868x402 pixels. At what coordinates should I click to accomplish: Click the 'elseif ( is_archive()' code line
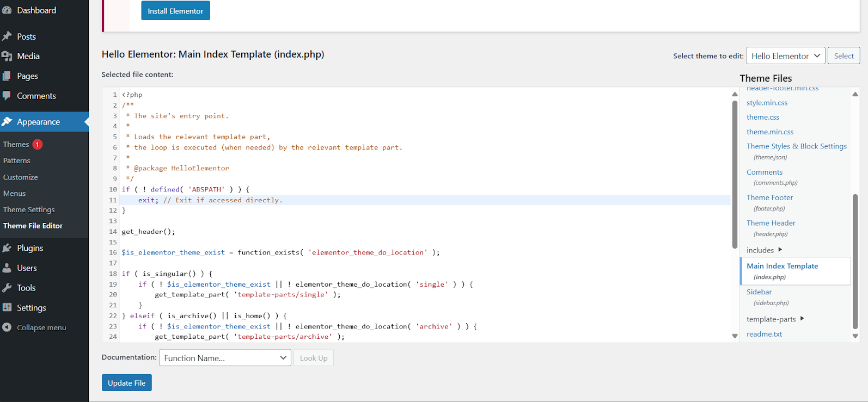(x=205, y=316)
